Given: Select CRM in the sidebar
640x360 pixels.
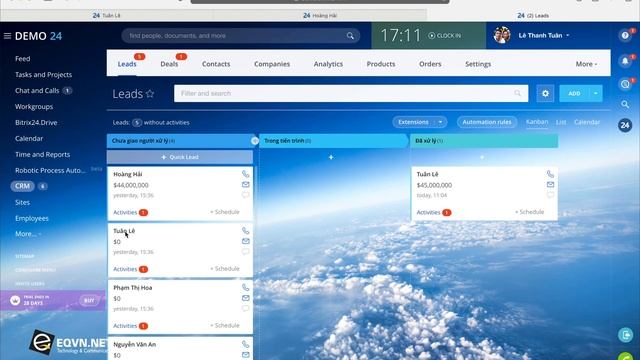Looking at the screenshot, I should pos(22,186).
